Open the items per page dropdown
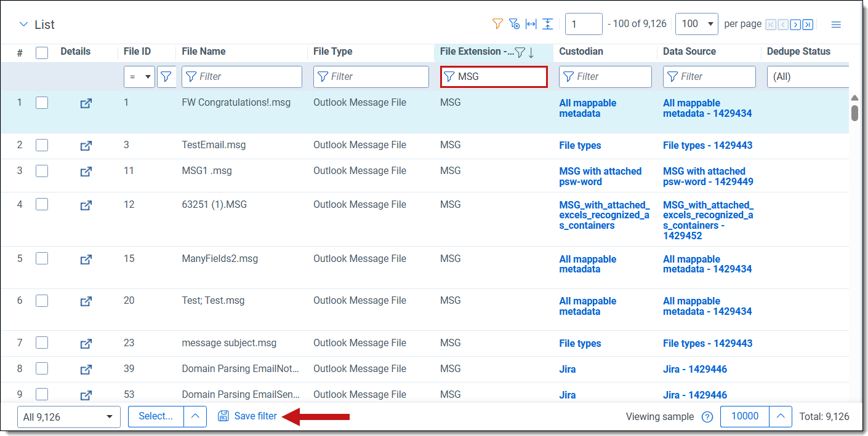Screen dimensions: 868x436 pyautogui.click(x=697, y=24)
